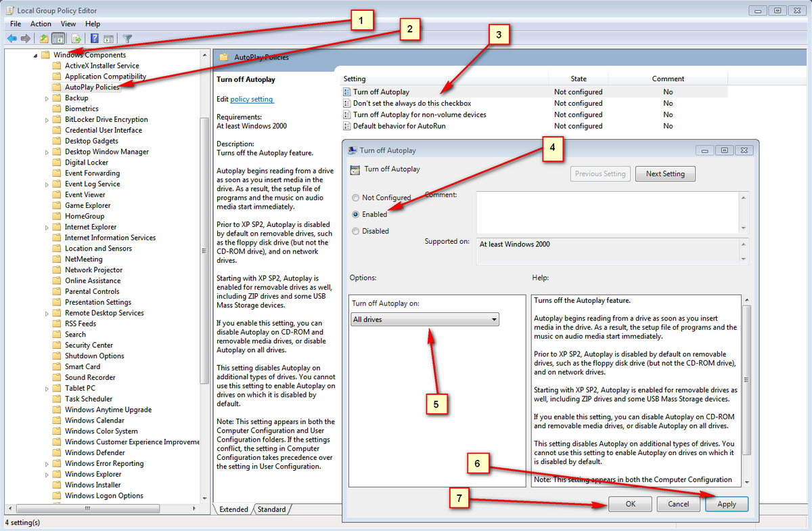Expand the Internet Explorer tree node
Viewport: 812px width, 531px height.
coord(47,227)
